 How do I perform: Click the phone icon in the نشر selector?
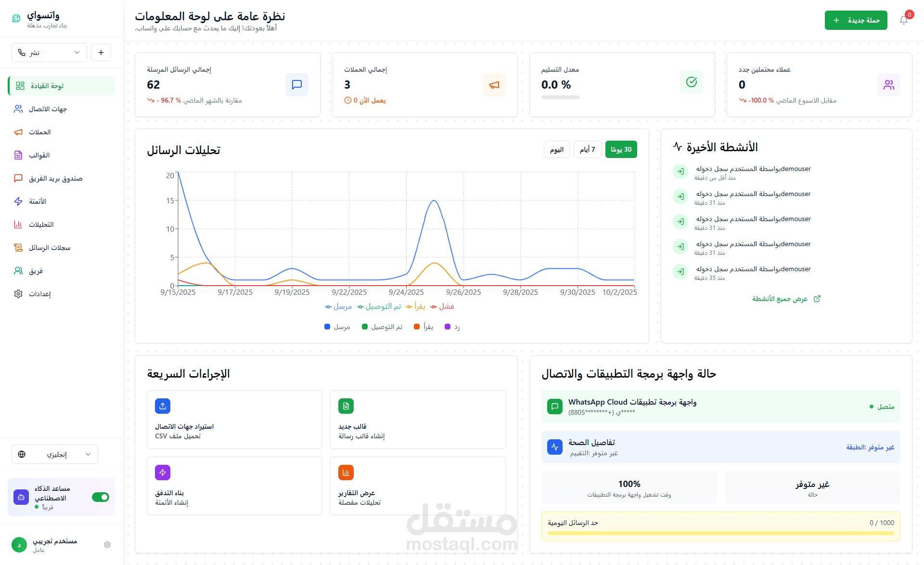22,53
